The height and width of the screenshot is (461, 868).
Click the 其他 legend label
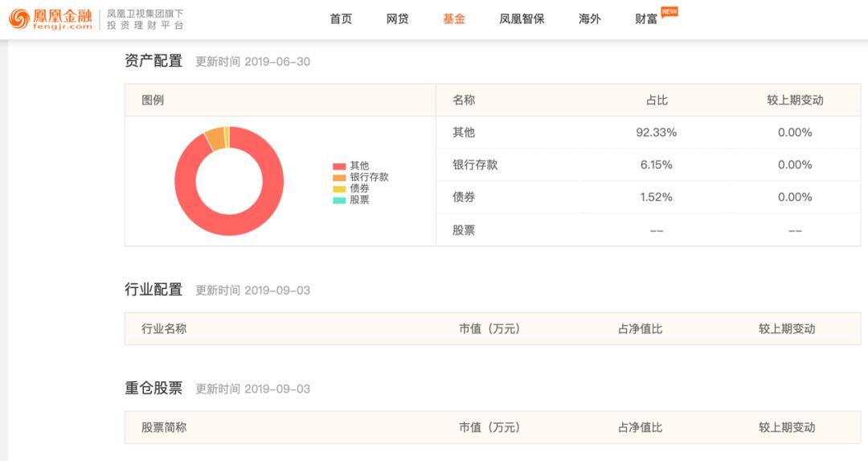tap(359, 166)
